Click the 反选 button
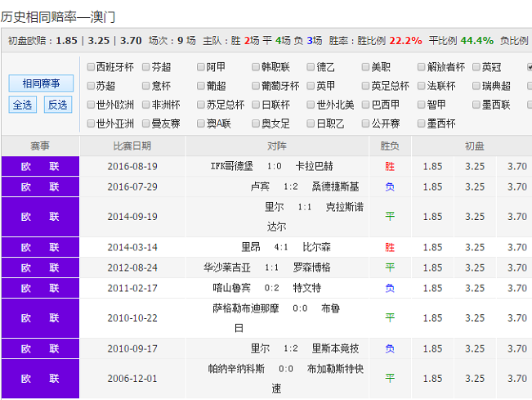532x400 pixels. coord(58,105)
